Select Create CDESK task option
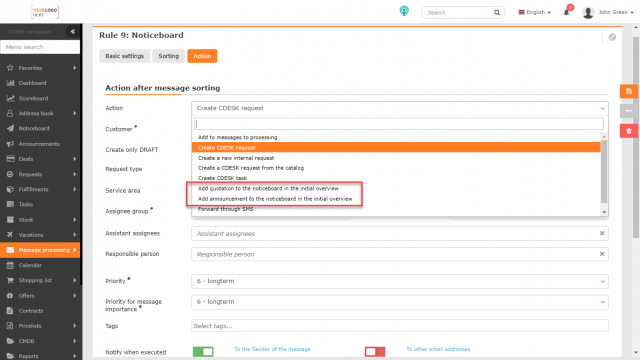This screenshot has height=360, width=640. coord(396,178)
